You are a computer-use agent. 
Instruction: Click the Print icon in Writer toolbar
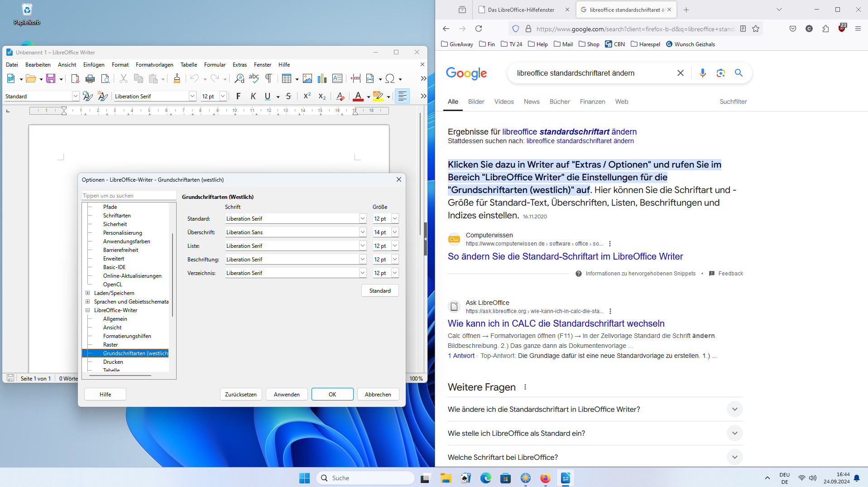90,79
